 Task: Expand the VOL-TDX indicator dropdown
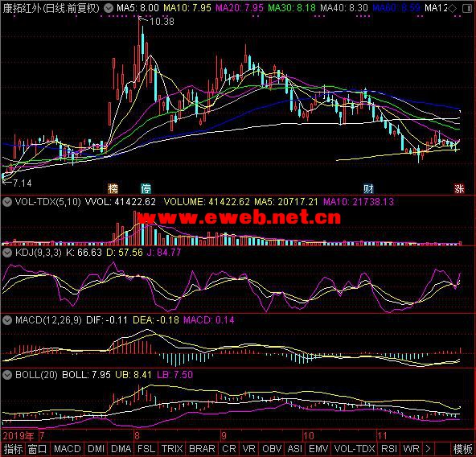(x=7, y=202)
